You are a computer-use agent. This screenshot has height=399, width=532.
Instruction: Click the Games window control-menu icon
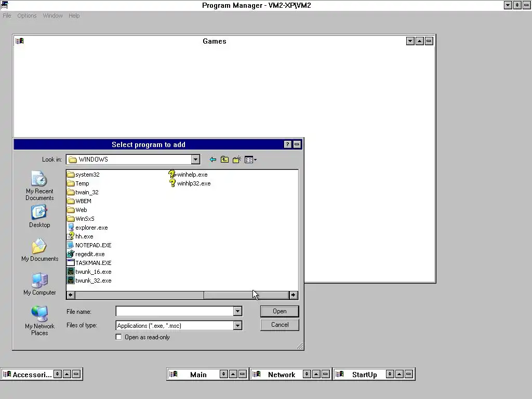[x=19, y=41]
